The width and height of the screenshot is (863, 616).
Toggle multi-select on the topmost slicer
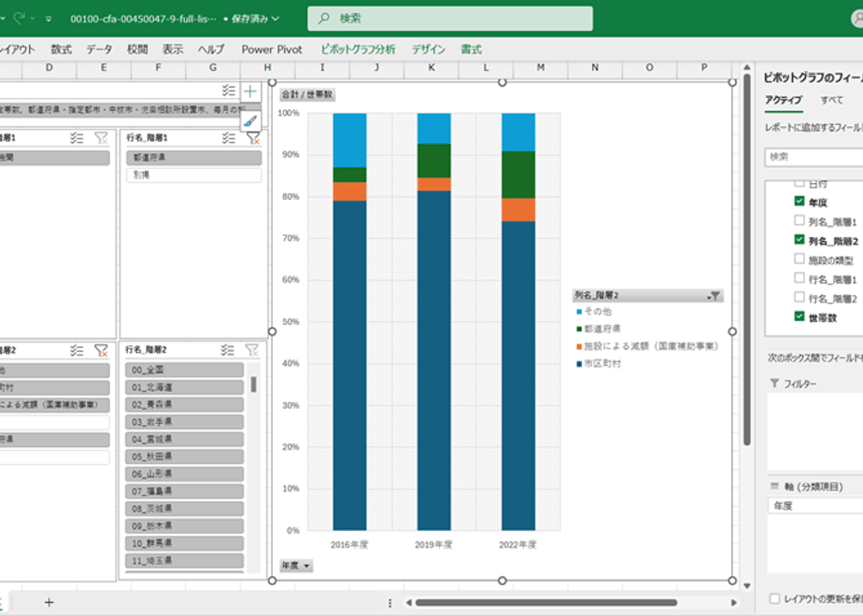[x=229, y=91]
